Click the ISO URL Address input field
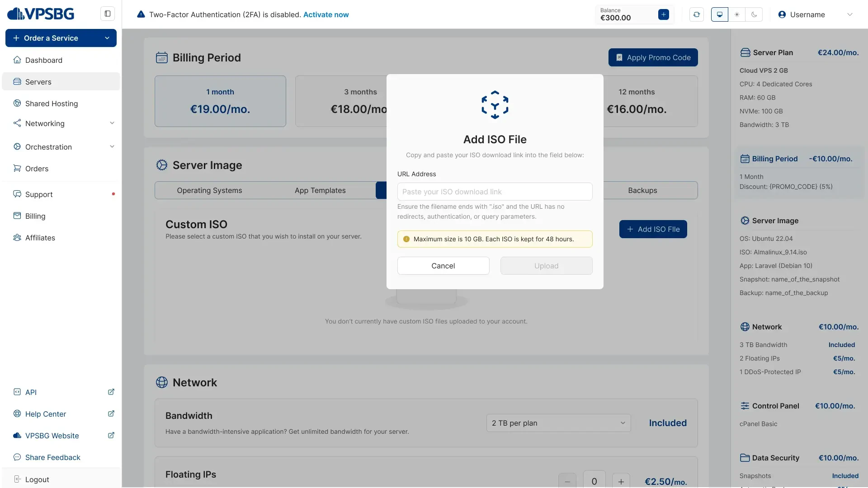The height and width of the screenshot is (488, 868). pyautogui.click(x=495, y=192)
